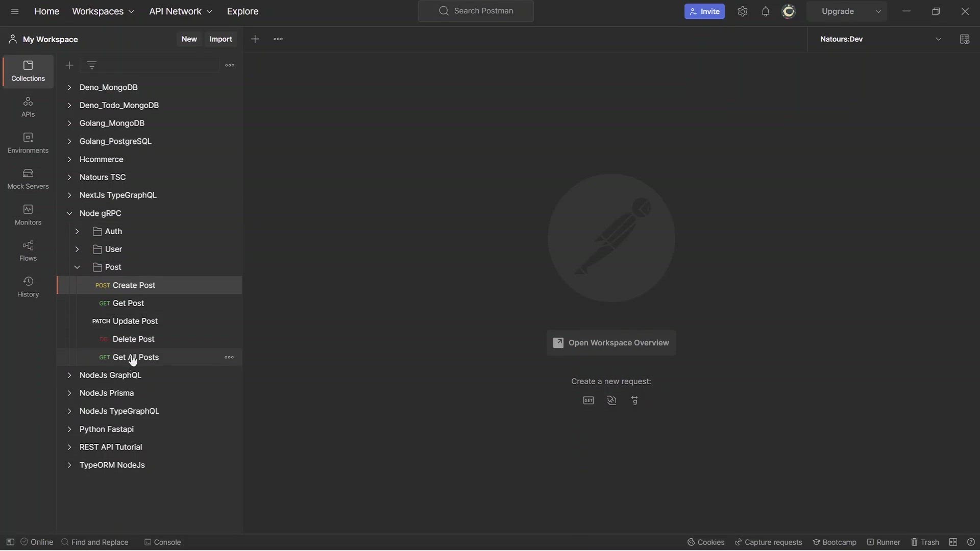The image size is (980, 551).
Task: Open the Monitors sidebar panel
Action: pyautogui.click(x=28, y=215)
